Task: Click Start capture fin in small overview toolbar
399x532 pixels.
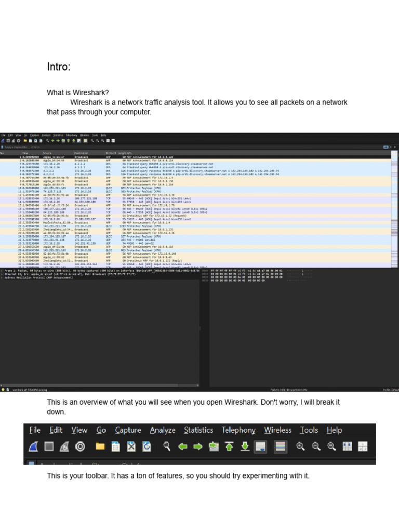Action: (x=3, y=140)
